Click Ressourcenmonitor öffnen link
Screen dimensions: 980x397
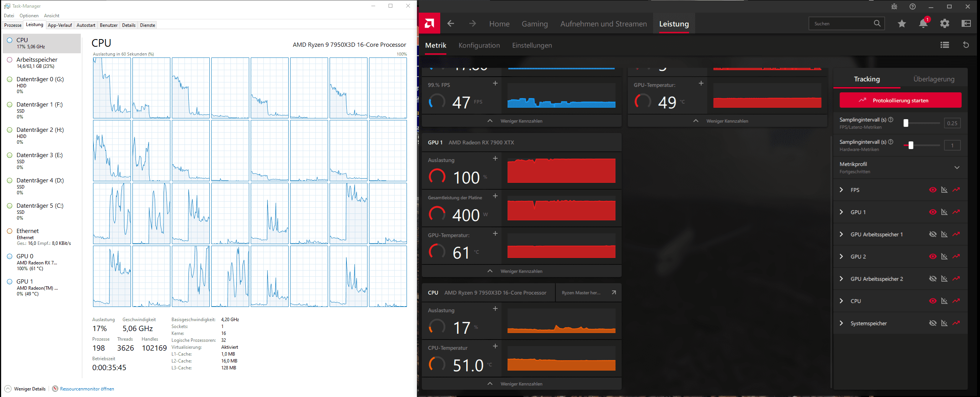click(87, 389)
